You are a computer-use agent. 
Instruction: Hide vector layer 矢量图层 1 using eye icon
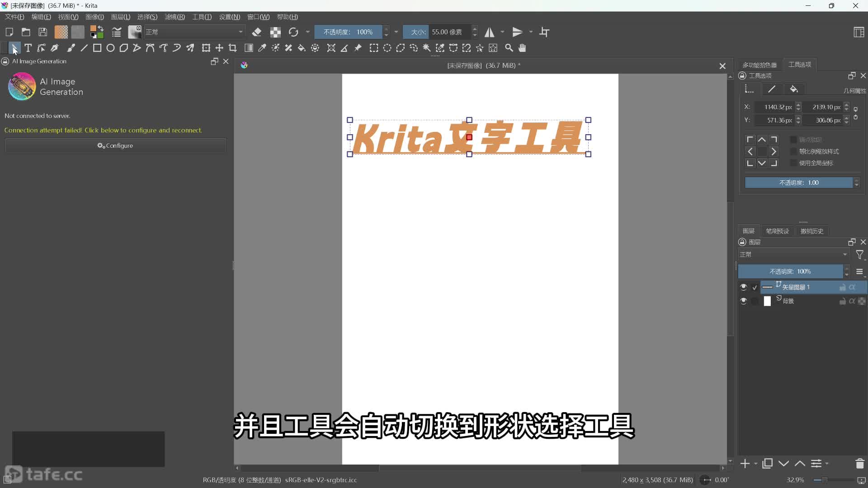tap(744, 287)
